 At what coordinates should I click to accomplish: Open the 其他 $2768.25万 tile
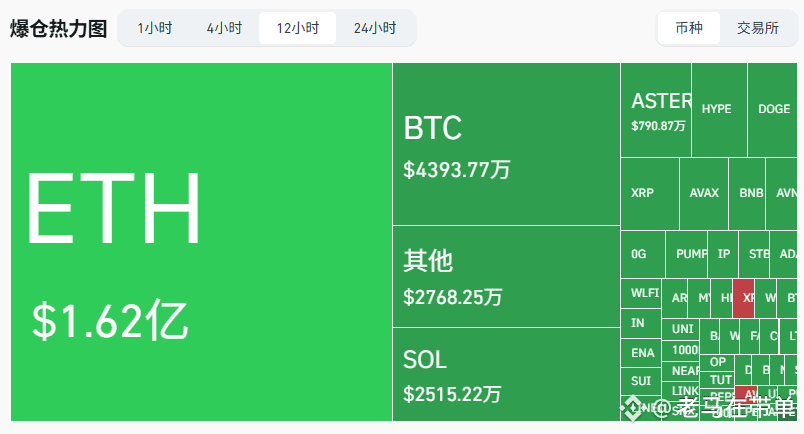pyautogui.click(x=507, y=277)
